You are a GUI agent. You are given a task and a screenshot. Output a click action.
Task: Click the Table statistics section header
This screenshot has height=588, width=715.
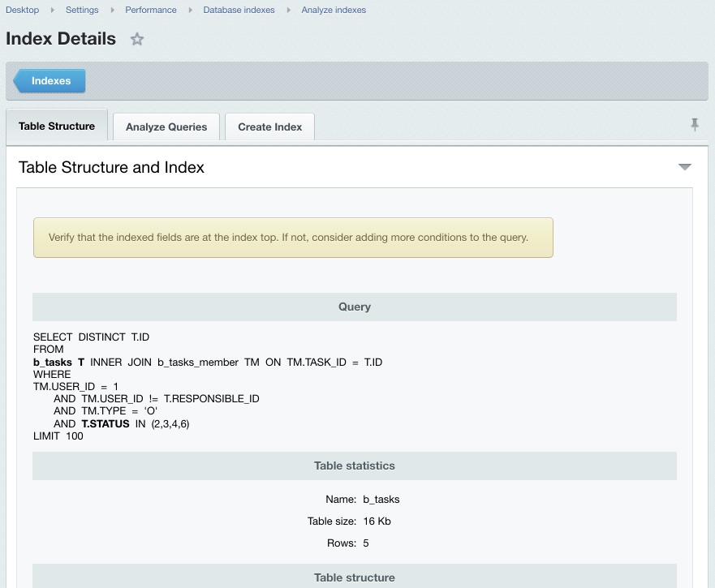(x=355, y=466)
